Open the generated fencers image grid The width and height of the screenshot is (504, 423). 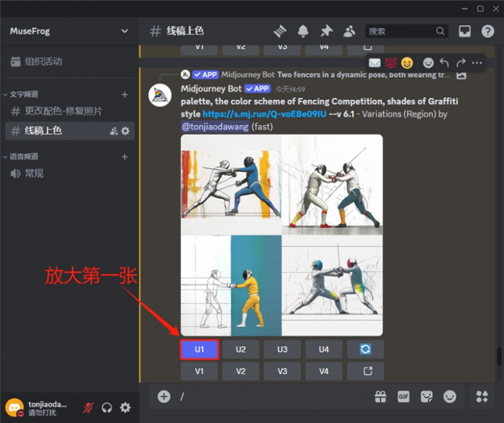click(x=282, y=235)
